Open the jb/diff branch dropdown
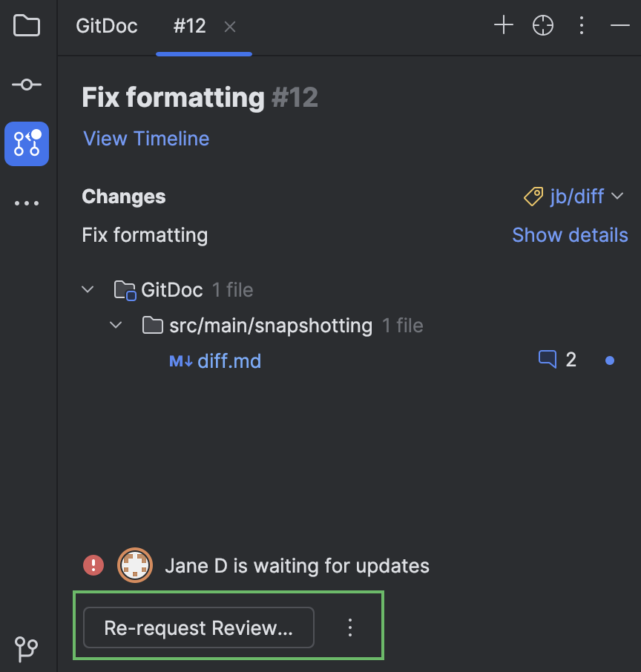The height and width of the screenshot is (672, 641). pyautogui.click(x=618, y=196)
